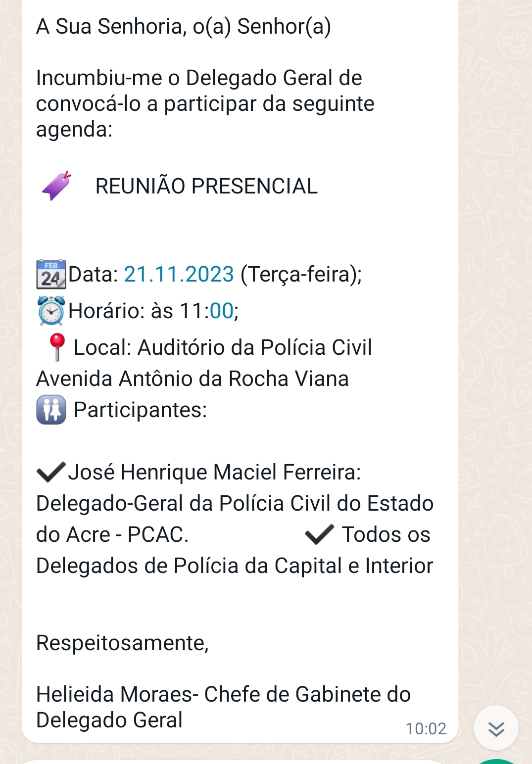The height and width of the screenshot is (764, 532).
Task: Tap the check mark before Todos os
Action: tap(319, 534)
